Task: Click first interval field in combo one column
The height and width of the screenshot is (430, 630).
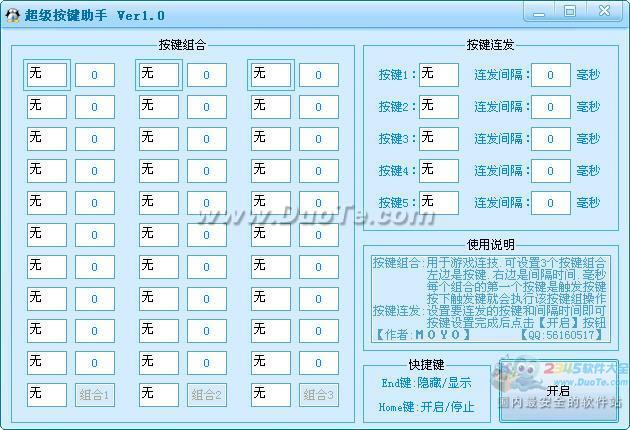Action: (95, 75)
